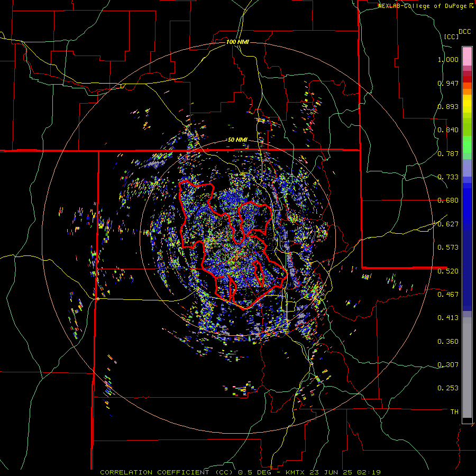
Task: Click the 0.627 legend value
Action: point(448,224)
